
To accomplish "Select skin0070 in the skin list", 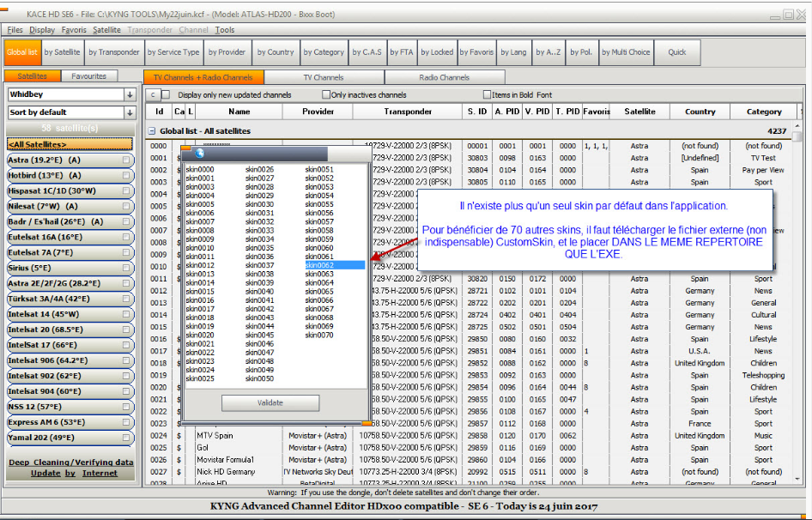I will 319,336.
